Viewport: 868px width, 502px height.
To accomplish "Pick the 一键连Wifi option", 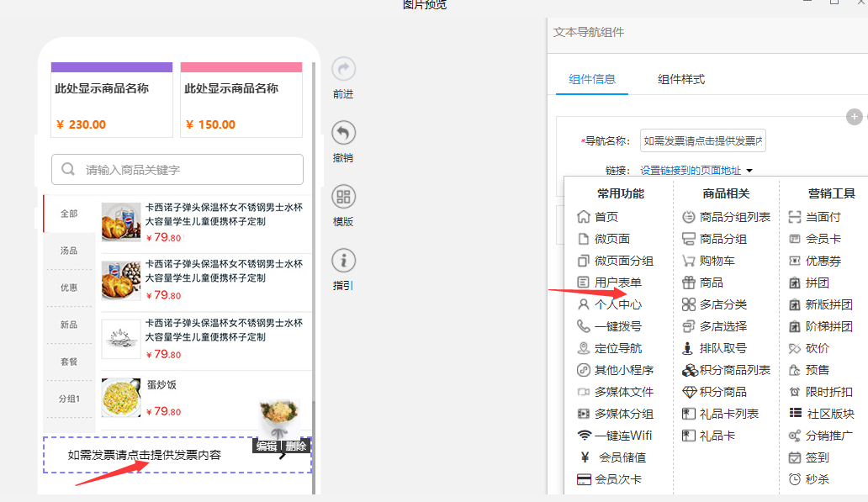I will pyautogui.click(x=622, y=436).
